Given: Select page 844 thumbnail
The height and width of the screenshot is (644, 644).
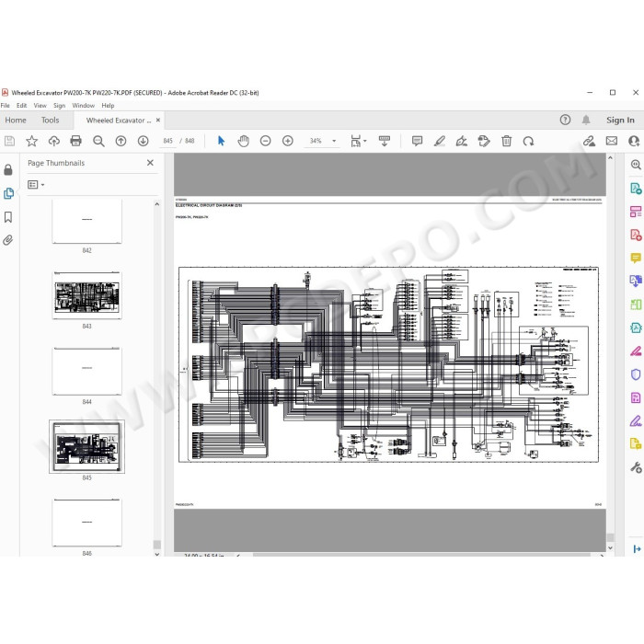Looking at the screenshot, I should click(87, 372).
